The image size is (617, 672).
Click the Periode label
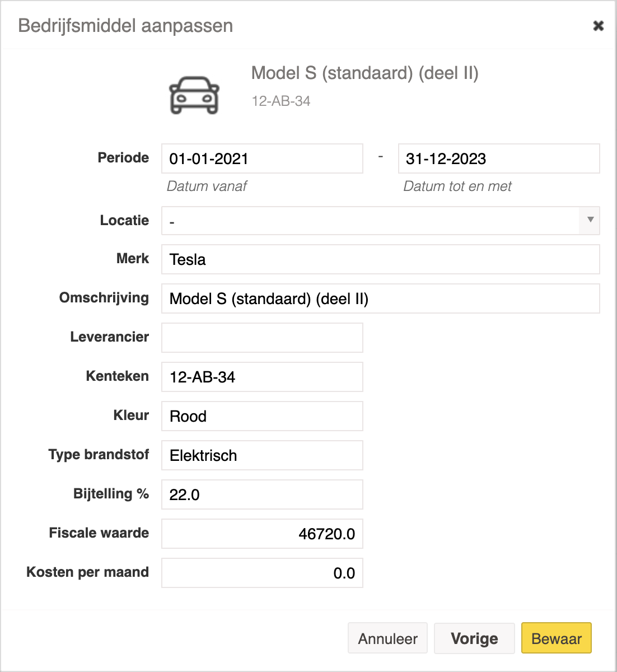[x=123, y=158]
